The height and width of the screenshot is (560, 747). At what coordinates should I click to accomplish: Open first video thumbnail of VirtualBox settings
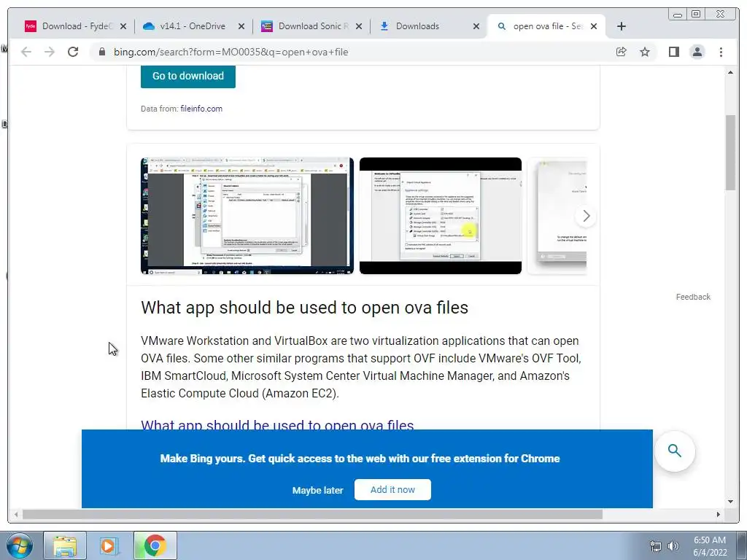pyautogui.click(x=247, y=216)
